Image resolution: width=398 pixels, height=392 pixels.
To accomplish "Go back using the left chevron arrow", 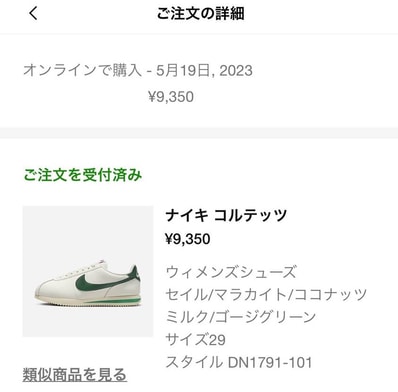I will coord(33,14).
